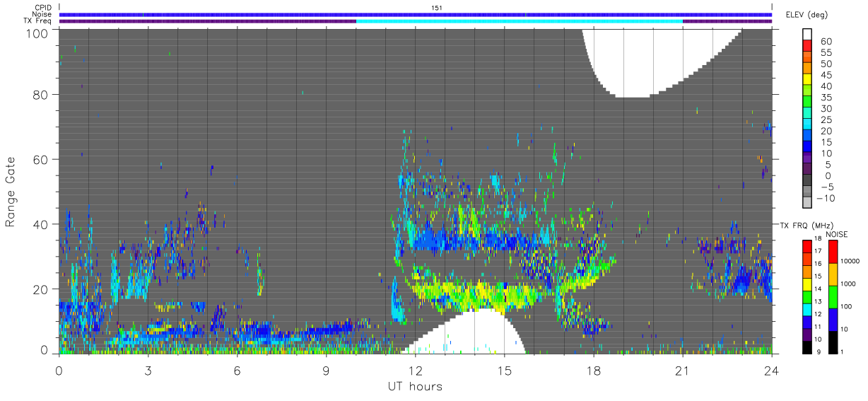The height and width of the screenshot is (401, 868).
Task: Click the 1 label on NOISE legend
Action: pyautogui.click(x=843, y=351)
